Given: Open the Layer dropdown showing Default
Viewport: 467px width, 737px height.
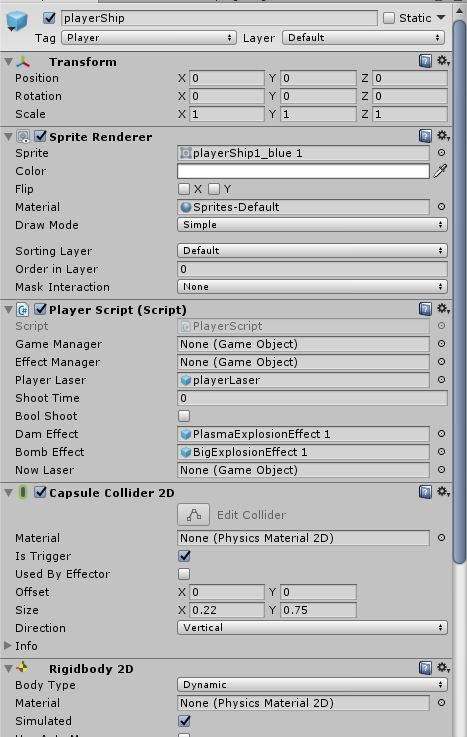Looking at the screenshot, I should click(x=364, y=38).
